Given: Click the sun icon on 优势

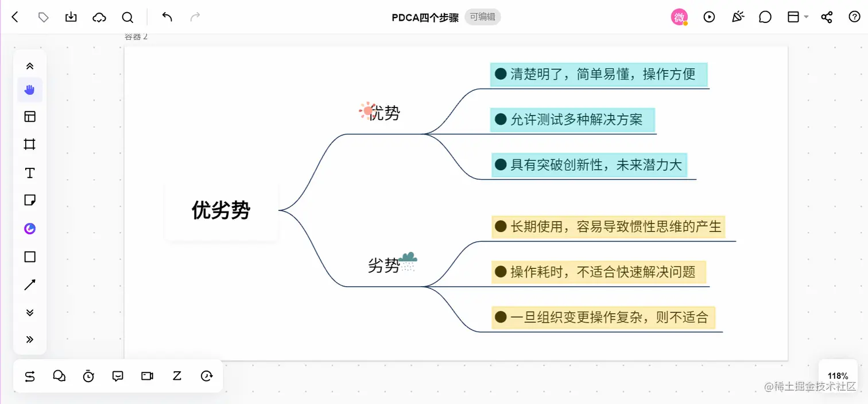Looking at the screenshot, I should tap(367, 110).
